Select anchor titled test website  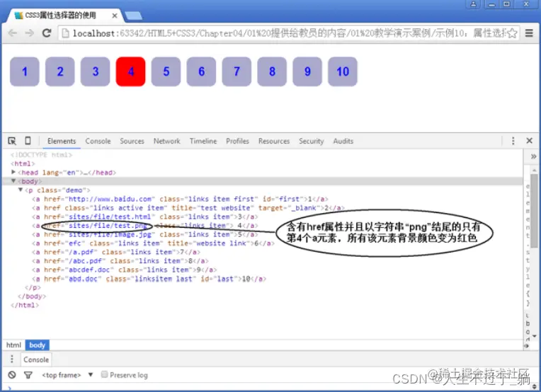tap(188, 208)
